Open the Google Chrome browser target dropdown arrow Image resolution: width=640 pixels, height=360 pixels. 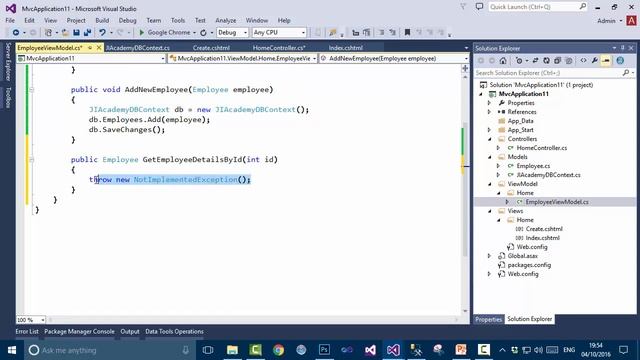pyautogui.click(x=194, y=33)
